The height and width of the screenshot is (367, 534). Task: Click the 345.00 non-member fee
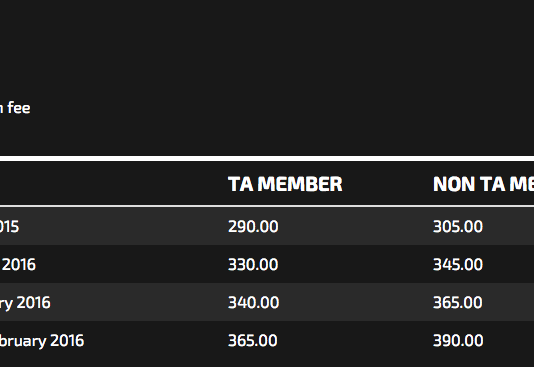[458, 265]
